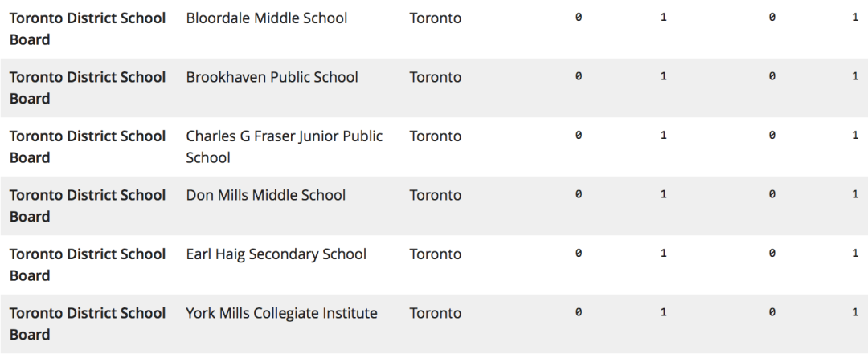Click Bloordale Middle School name
Image resolution: width=868 pixels, height=354 pixels.
click(x=266, y=18)
